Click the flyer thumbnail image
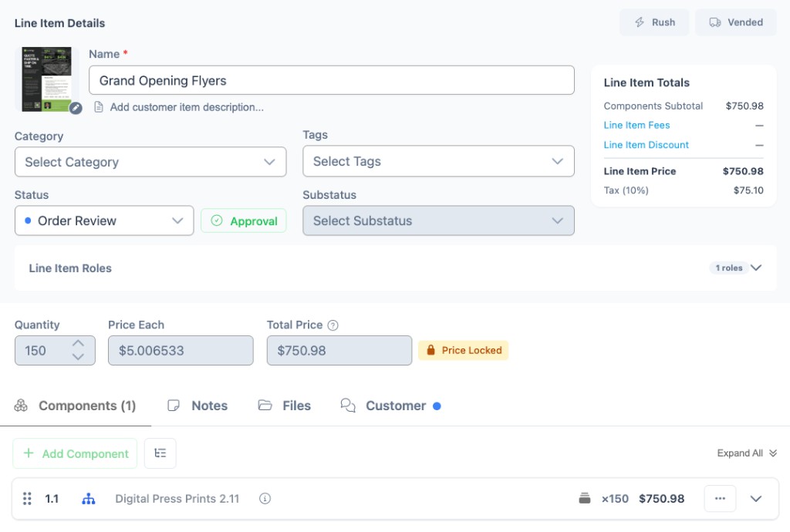This screenshot has height=532, width=790. click(x=47, y=79)
